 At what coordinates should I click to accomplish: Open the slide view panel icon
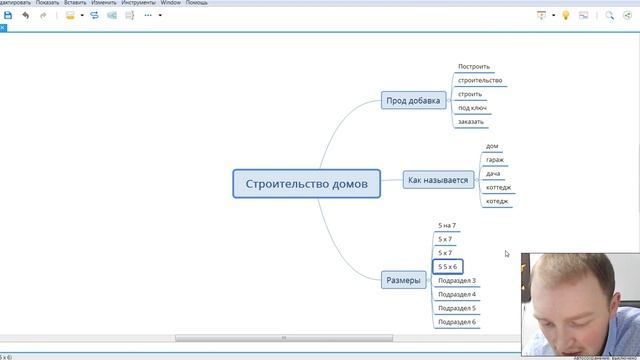pos(584,16)
